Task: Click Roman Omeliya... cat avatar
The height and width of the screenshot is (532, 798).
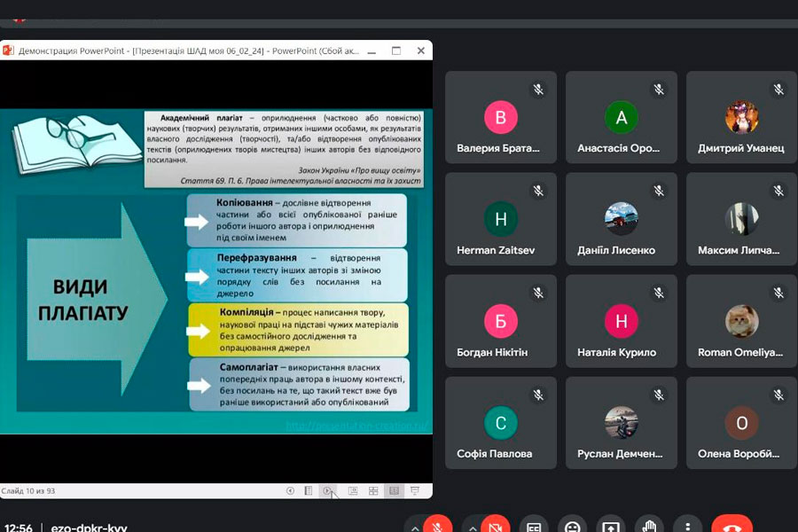Action: click(741, 321)
